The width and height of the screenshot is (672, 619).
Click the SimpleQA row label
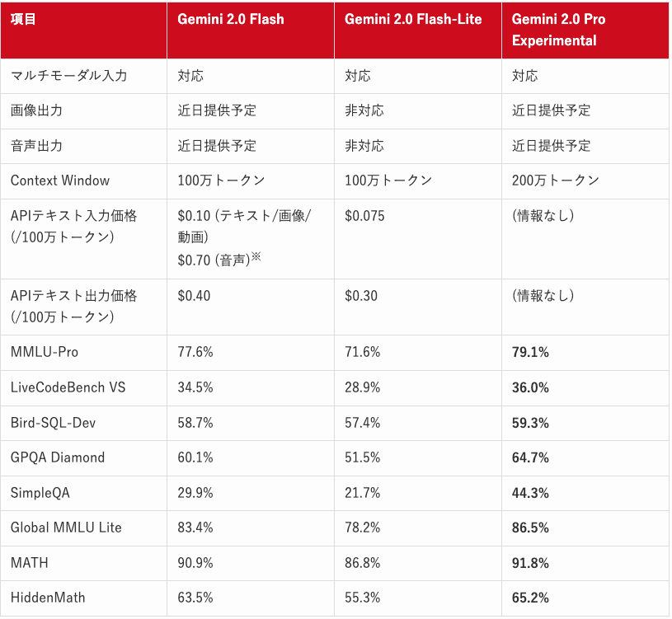point(40,493)
